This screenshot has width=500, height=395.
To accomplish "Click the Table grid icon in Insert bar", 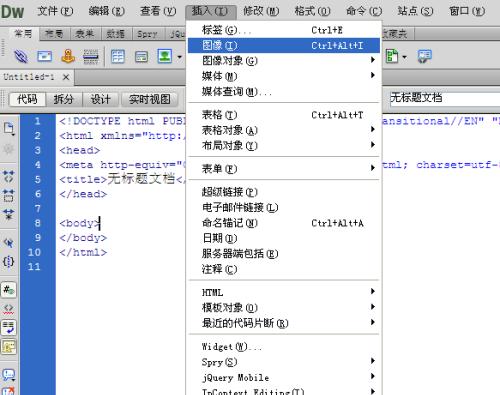I will coord(117,56).
